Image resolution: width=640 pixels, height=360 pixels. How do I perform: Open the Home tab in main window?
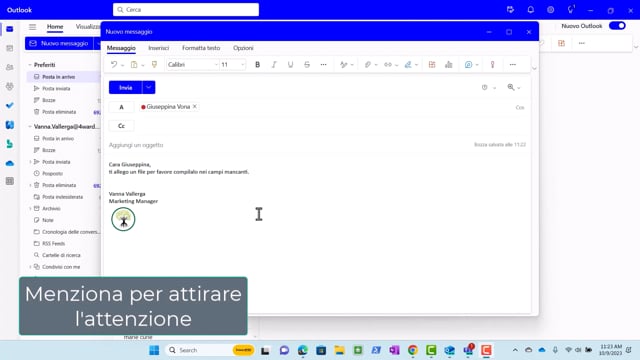coord(55,27)
